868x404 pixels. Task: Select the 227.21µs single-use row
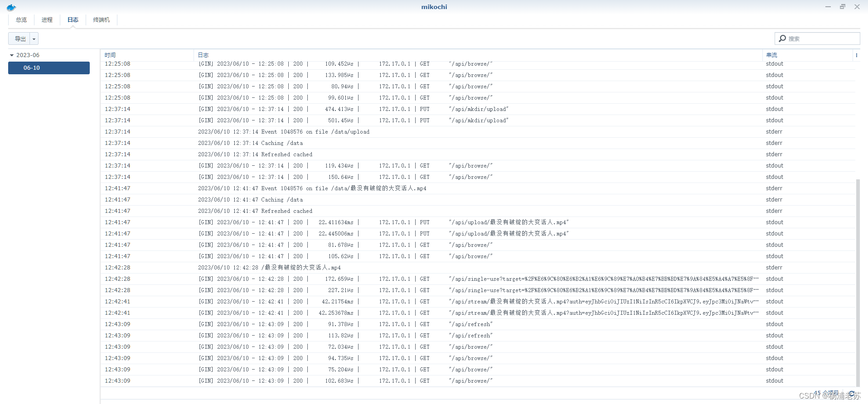[478, 290]
